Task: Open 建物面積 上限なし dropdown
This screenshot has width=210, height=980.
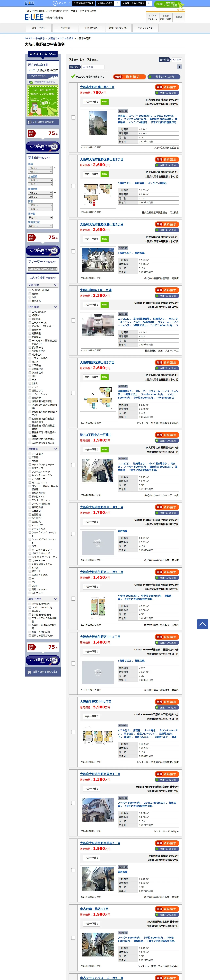Action: click(x=40, y=197)
